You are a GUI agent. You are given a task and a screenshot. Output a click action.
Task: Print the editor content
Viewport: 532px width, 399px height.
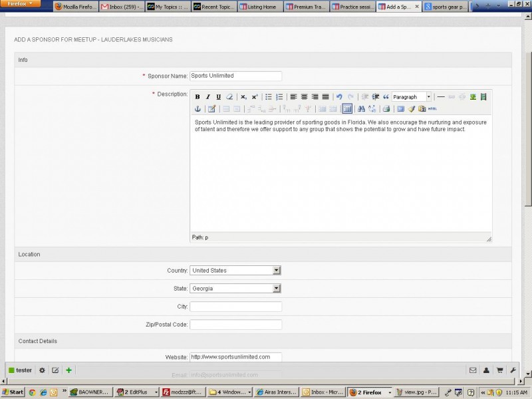386,109
